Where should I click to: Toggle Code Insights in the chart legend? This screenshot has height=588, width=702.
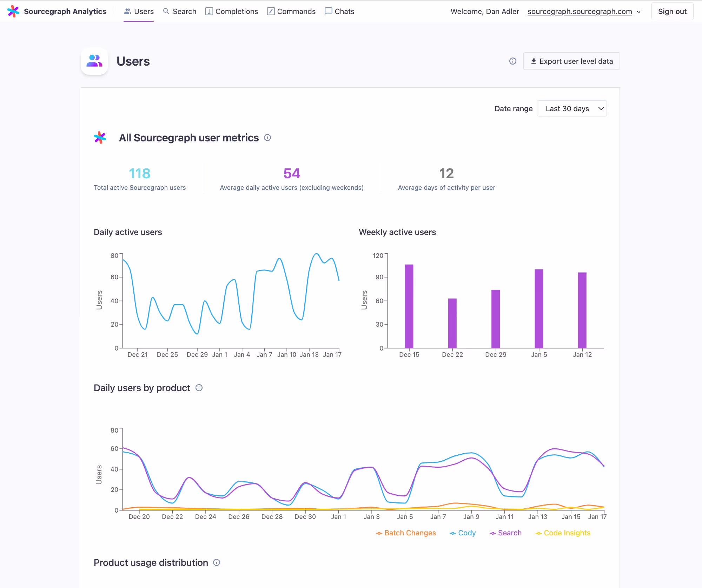tap(567, 533)
